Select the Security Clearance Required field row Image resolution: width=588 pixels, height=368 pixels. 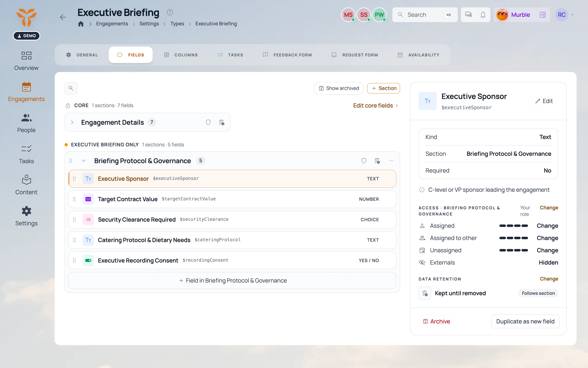coord(232,220)
